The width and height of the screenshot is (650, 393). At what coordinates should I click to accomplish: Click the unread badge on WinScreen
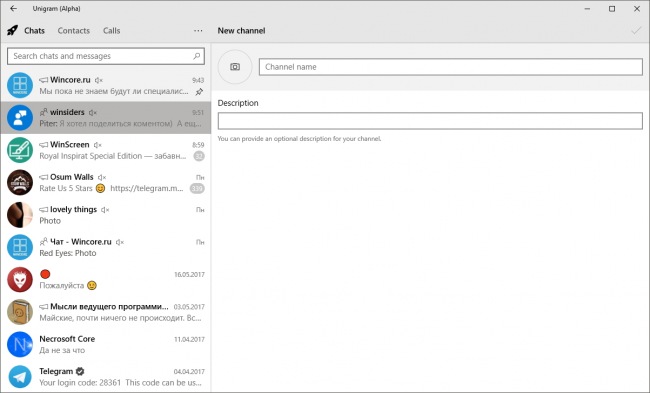pyautogui.click(x=199, y=156)
